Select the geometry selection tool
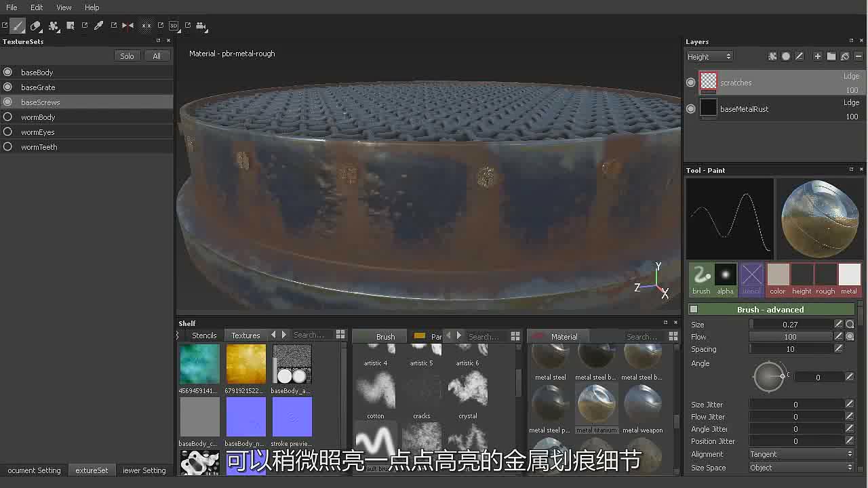 [71, 26]
